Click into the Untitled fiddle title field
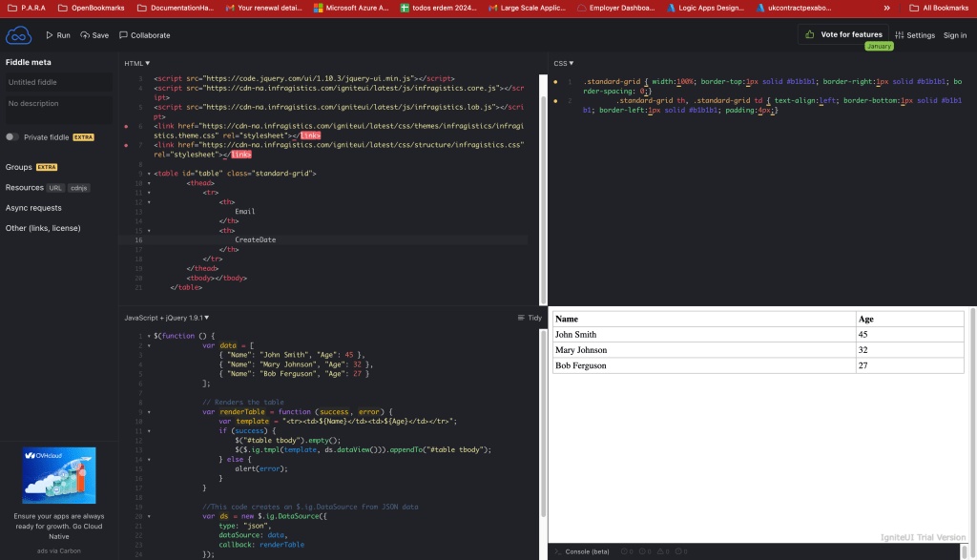977x560 pixels. 59,82
